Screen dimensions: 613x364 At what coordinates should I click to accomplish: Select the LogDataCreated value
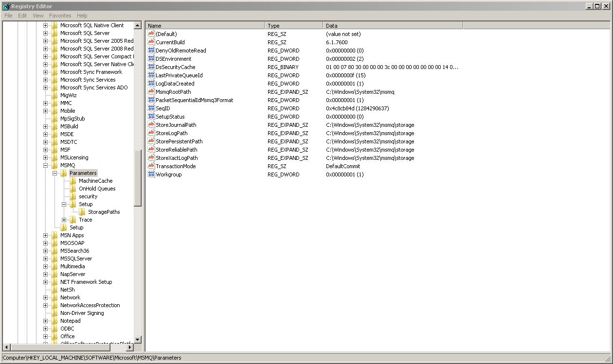click(175, 84)
